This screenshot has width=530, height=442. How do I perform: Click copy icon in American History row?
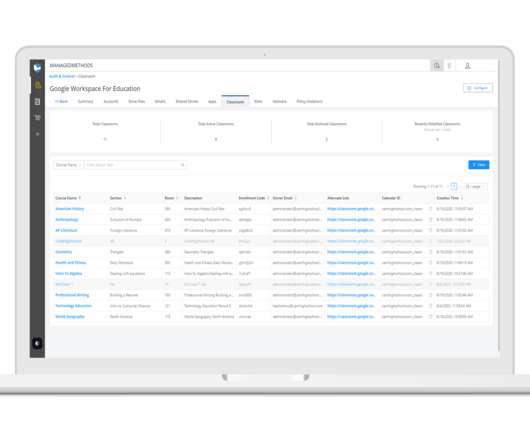[431, 209]
